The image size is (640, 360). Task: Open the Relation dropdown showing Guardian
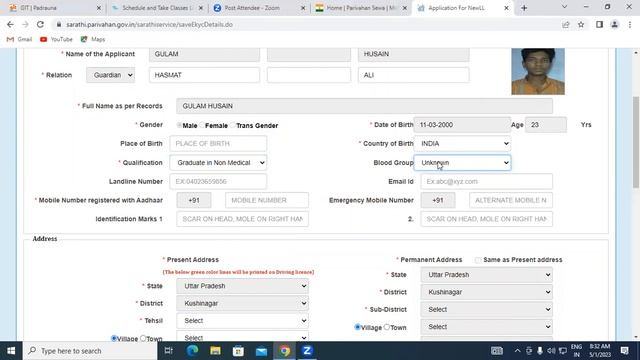pyautogui.click(x=110, y=75)
